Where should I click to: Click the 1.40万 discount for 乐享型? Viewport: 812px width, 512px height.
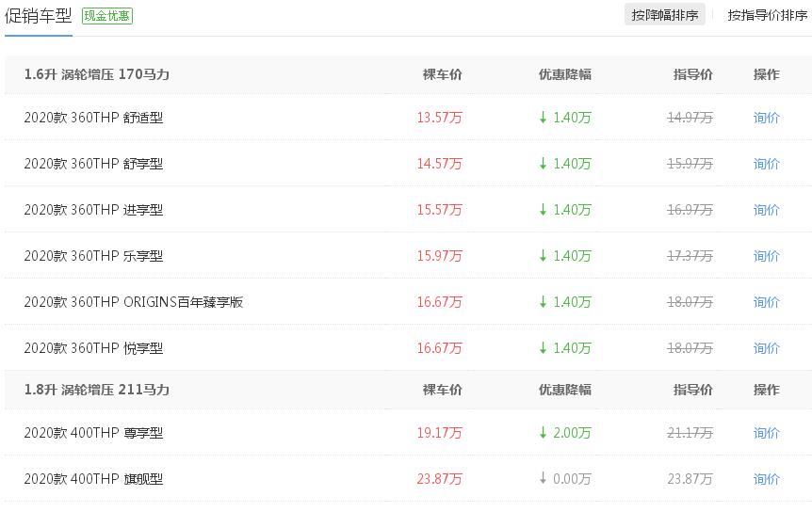click(572, 256)
